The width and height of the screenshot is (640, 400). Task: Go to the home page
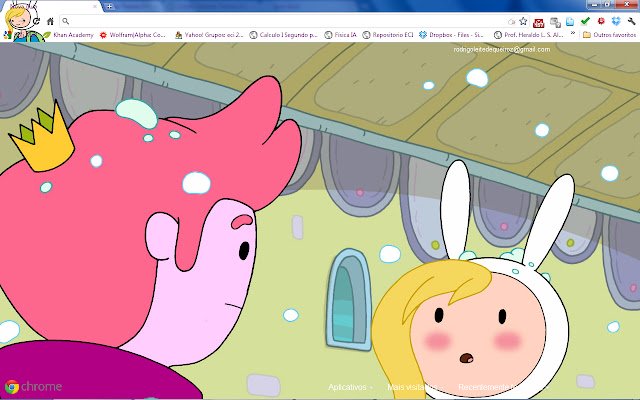coord(50,21)
